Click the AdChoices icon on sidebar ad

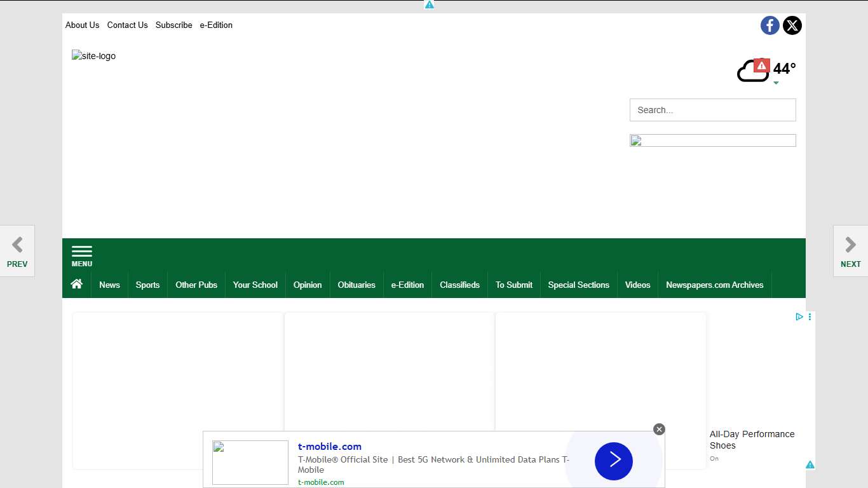point(799,316)
